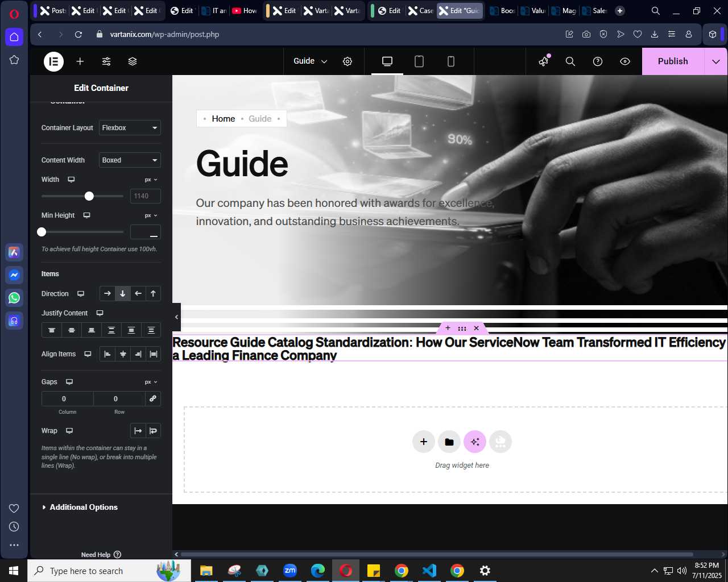
Task: Set Justify Content to start
Action: pos(52,330)
